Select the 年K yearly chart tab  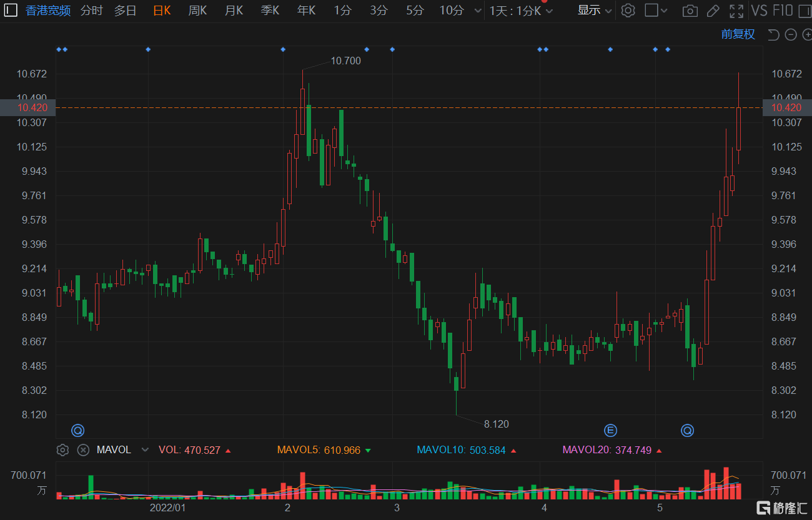click(306, 11)
